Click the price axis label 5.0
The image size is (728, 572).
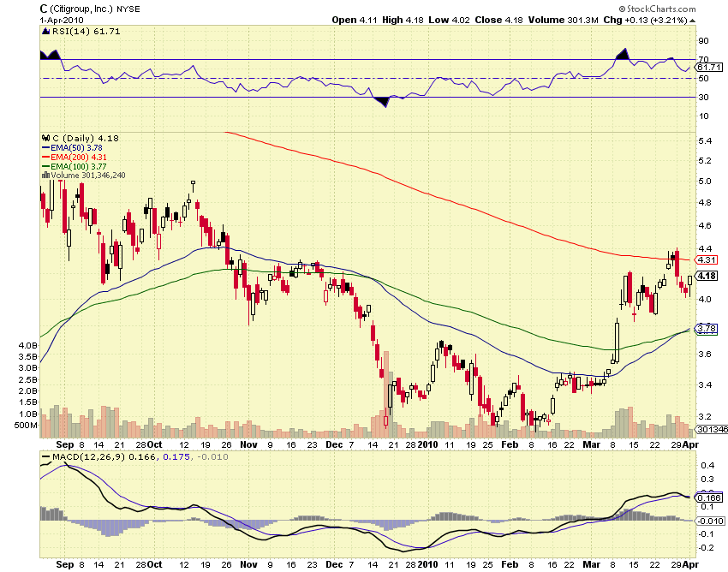704,181
